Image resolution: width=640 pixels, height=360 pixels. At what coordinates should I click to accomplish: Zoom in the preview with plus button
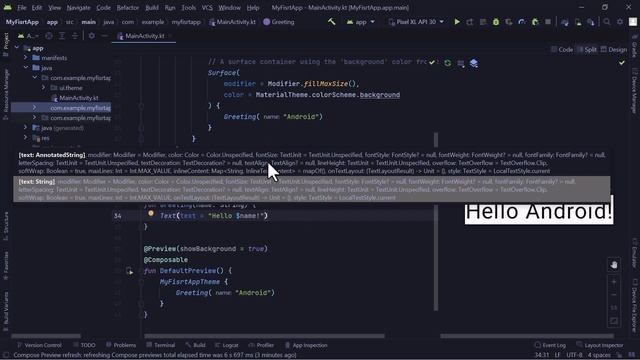pos(614,282)
